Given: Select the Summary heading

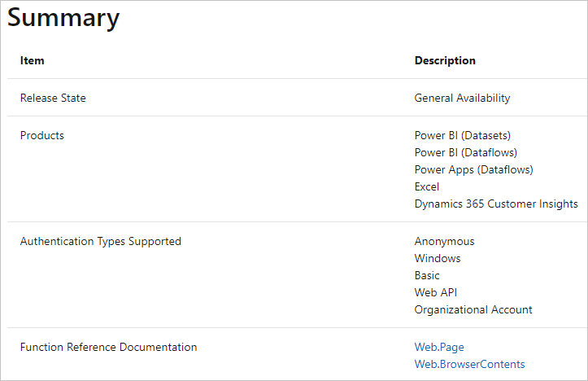Looking at the screenshot, I should click(63, 18).
